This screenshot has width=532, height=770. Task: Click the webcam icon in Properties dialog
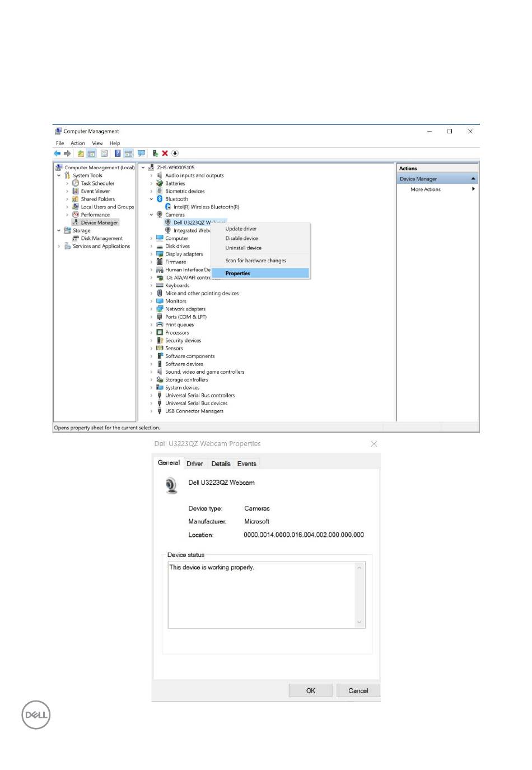point(171,485)
